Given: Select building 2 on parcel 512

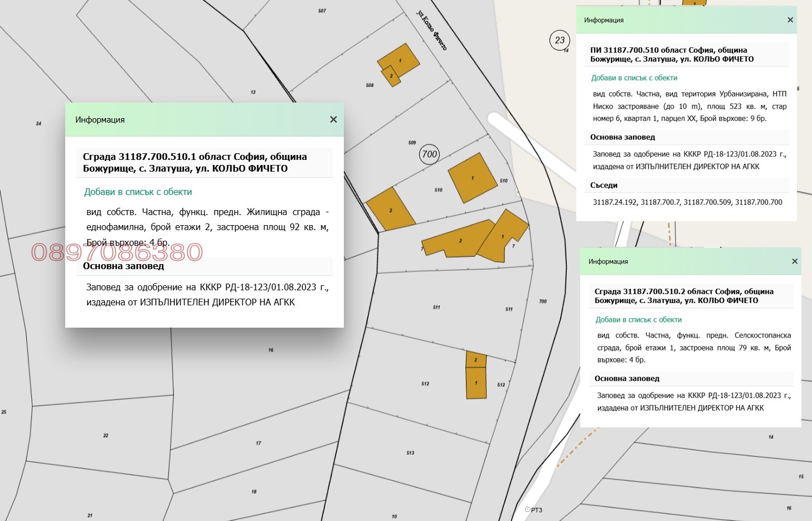Looking at the screenshot, I should tap(476, 359).
